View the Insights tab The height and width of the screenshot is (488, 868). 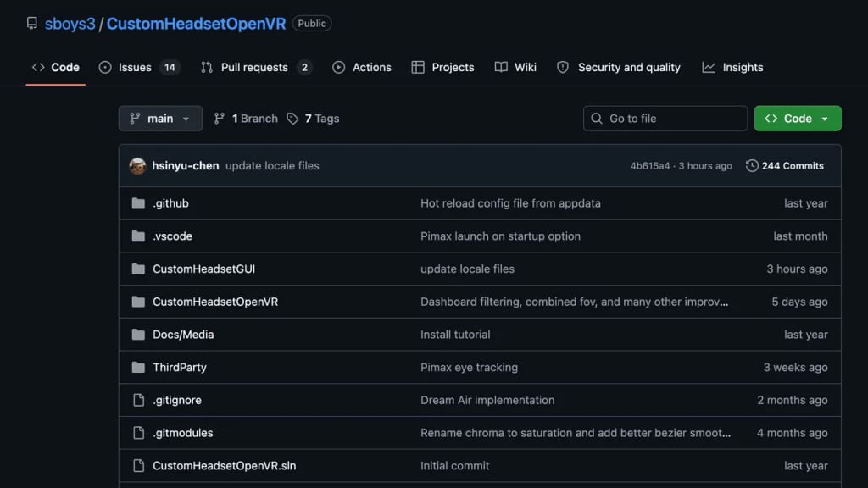(732, 68)
